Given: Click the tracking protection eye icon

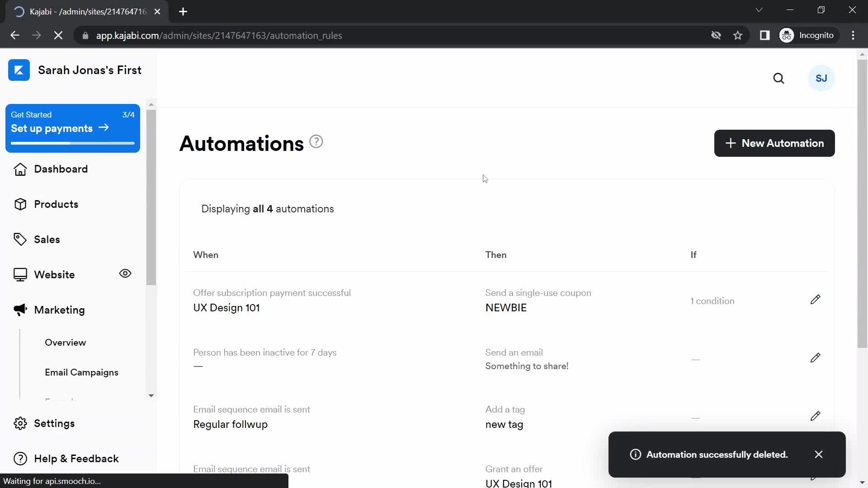Looking at the screenshot, I should click(716, 35).
